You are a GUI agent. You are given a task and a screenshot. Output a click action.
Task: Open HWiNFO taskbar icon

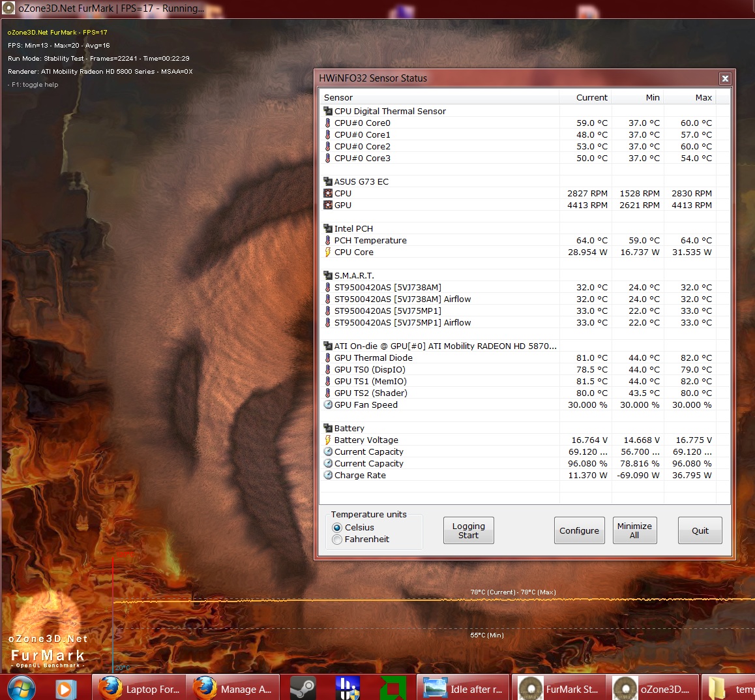[x=347, y=688]
